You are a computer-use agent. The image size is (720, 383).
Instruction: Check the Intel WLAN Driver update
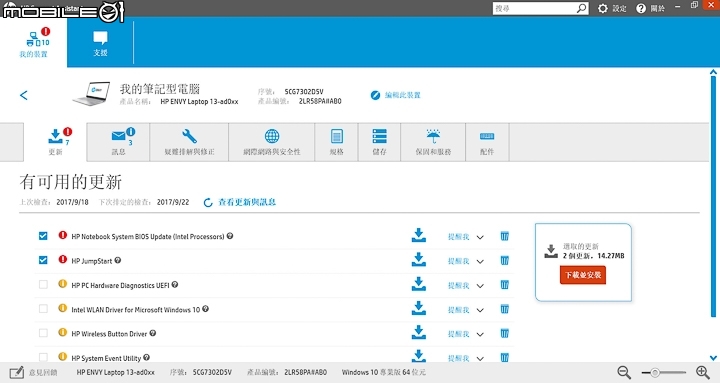(43, 309)
